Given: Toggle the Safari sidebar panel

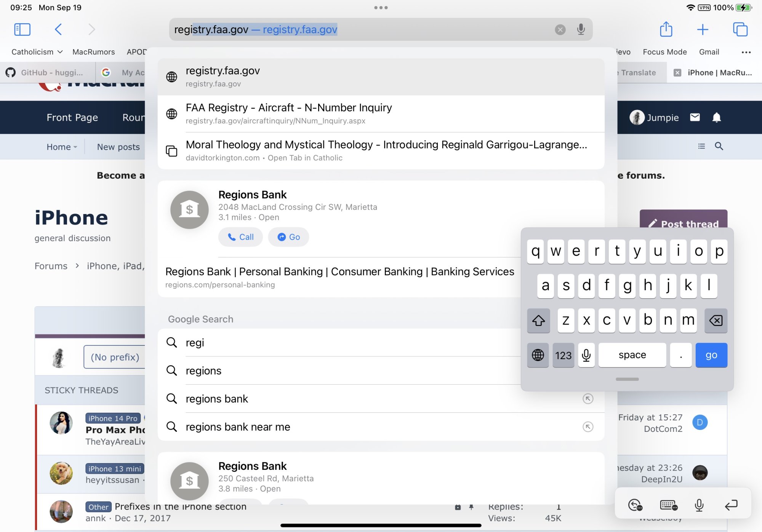Looking at the screenshot, I should [x=22, y=29].
